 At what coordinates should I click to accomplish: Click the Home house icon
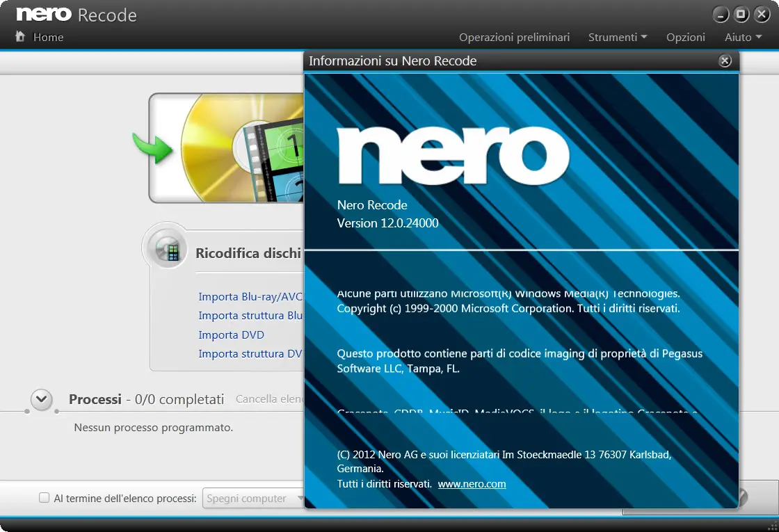click(x=20, y=37)
